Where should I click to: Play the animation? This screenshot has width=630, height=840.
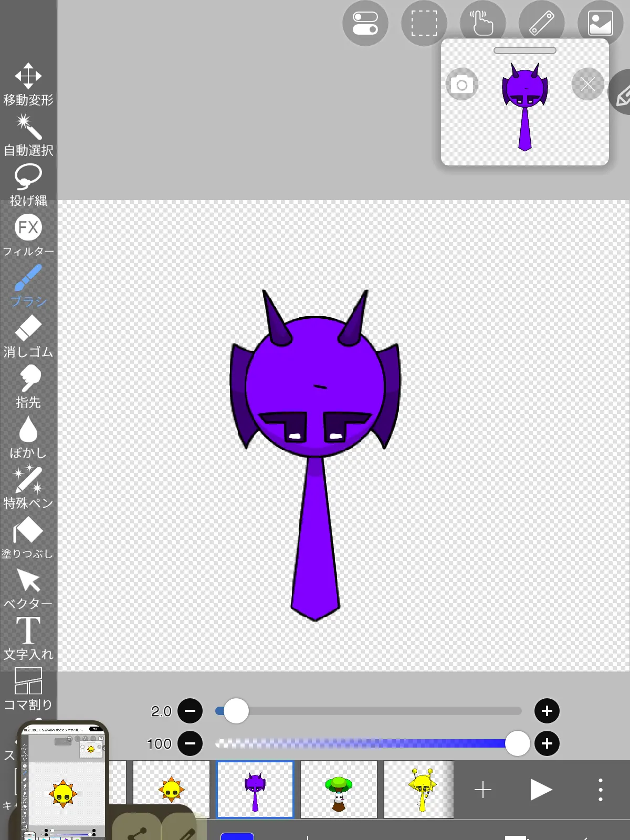click(541, 790)
